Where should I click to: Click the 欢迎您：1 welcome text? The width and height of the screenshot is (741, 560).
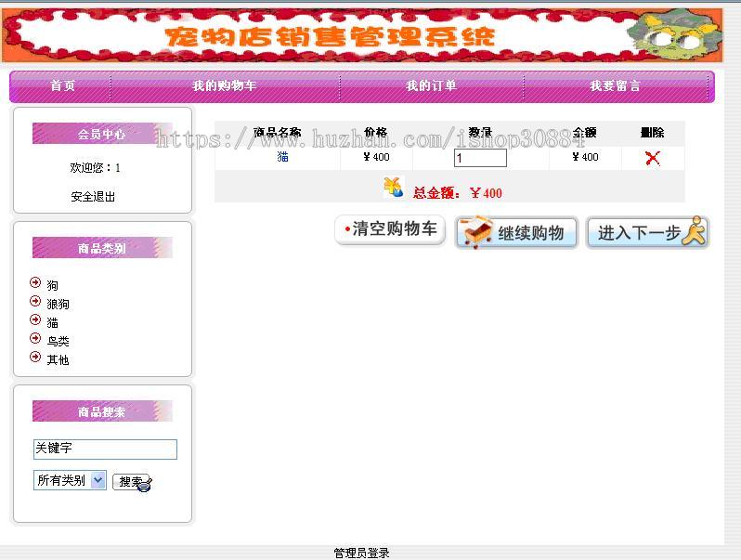coord(95,167)
